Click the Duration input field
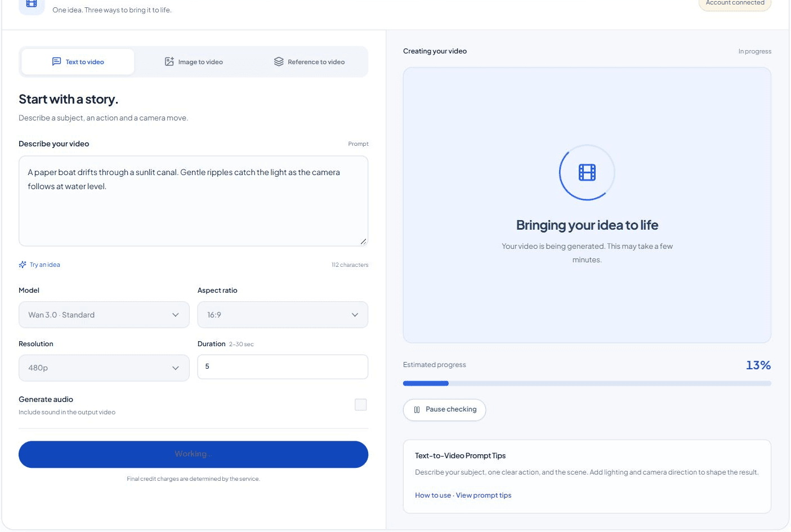The image size is (791, 532). 283,366
